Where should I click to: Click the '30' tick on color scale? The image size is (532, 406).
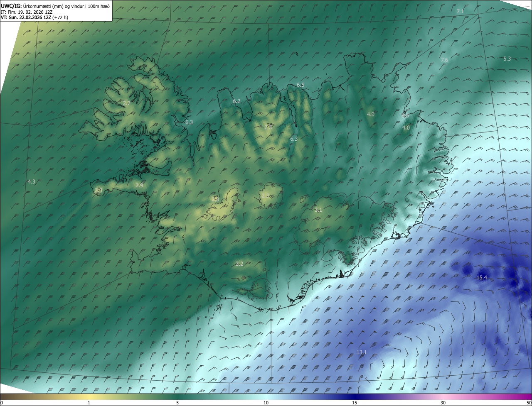[443, 403]
